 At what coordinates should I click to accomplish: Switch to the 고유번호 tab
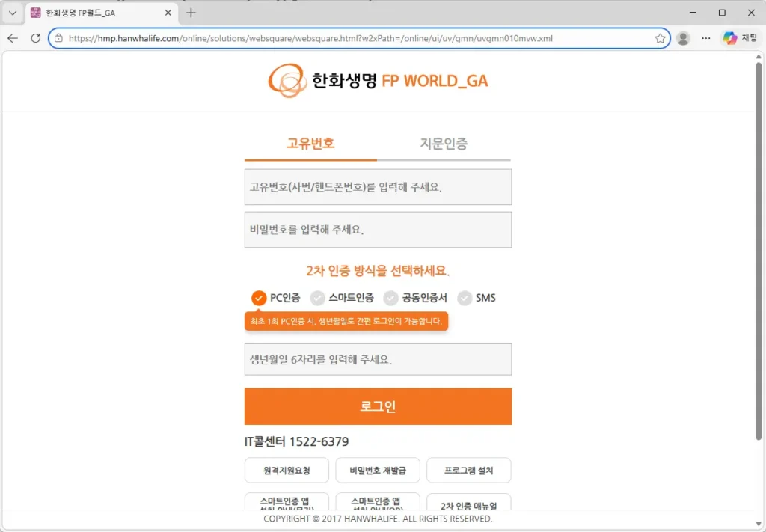(x=310, y=144)
